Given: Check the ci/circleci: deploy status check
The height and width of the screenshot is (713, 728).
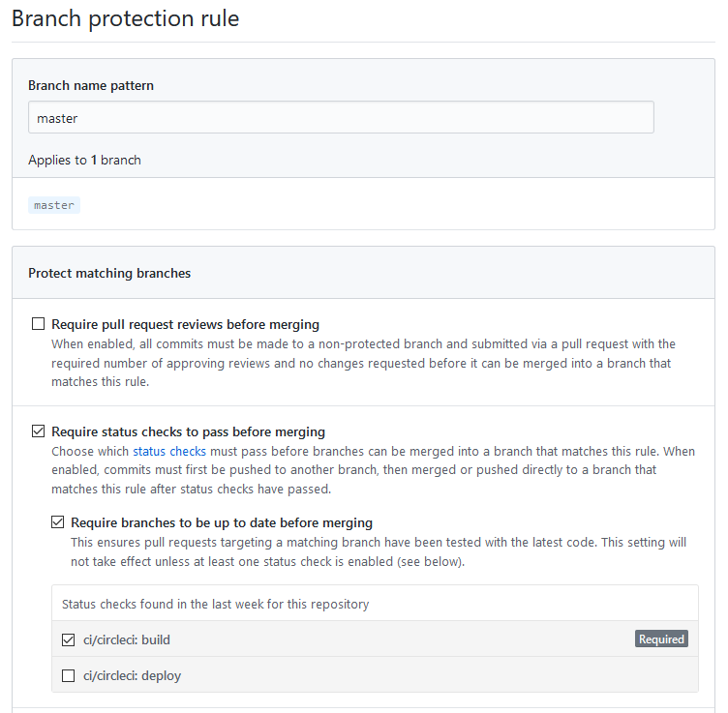Looking at the screenshot, I should pyautogui.click(x=68, y=676).
